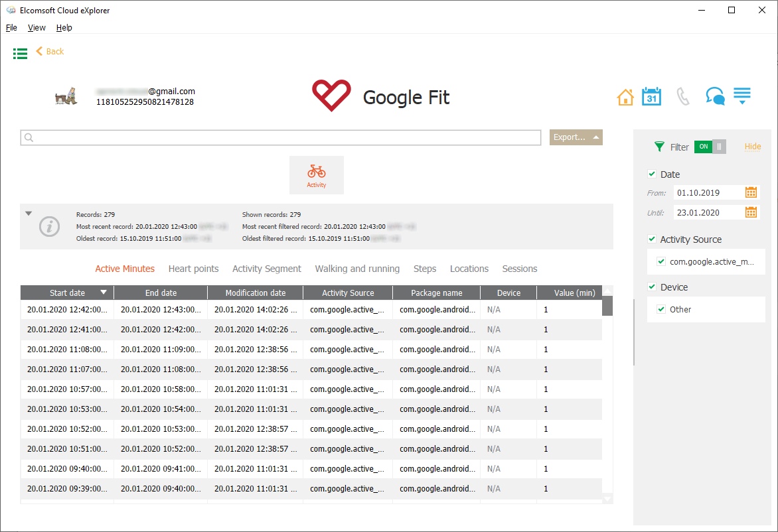Collapse the records info panel
Viewport: 778px width, 532px height.
point(28,213)
